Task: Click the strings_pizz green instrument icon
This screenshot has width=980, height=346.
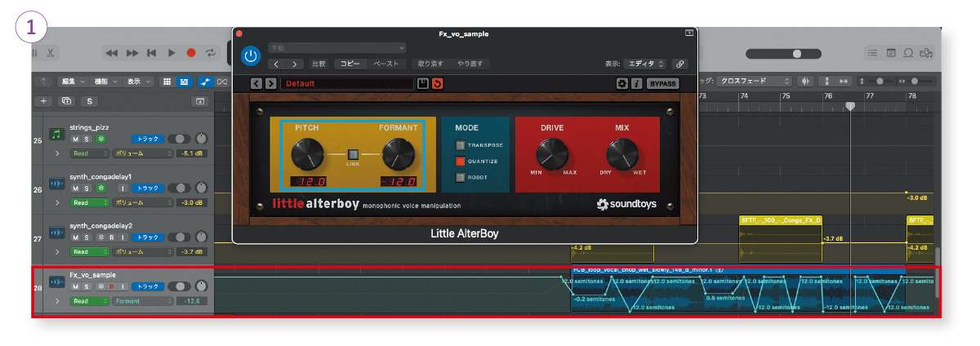Action: pos(56,134)
